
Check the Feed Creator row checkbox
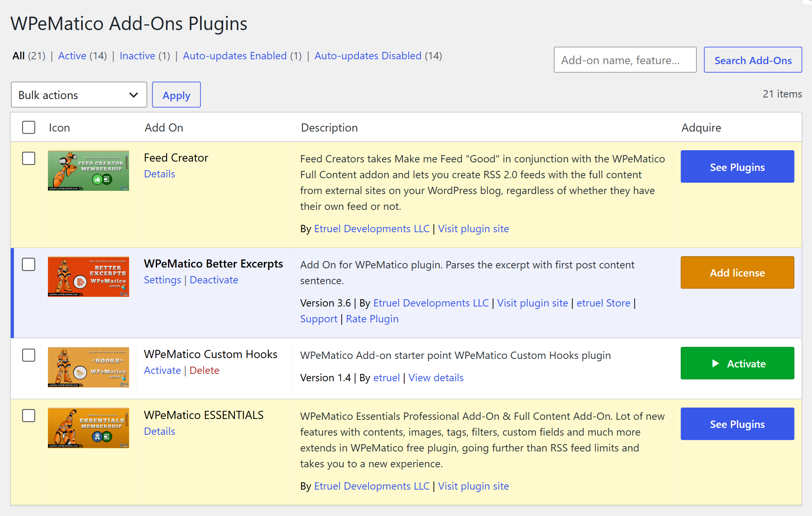pyautogui.click(x=29, y=158)
